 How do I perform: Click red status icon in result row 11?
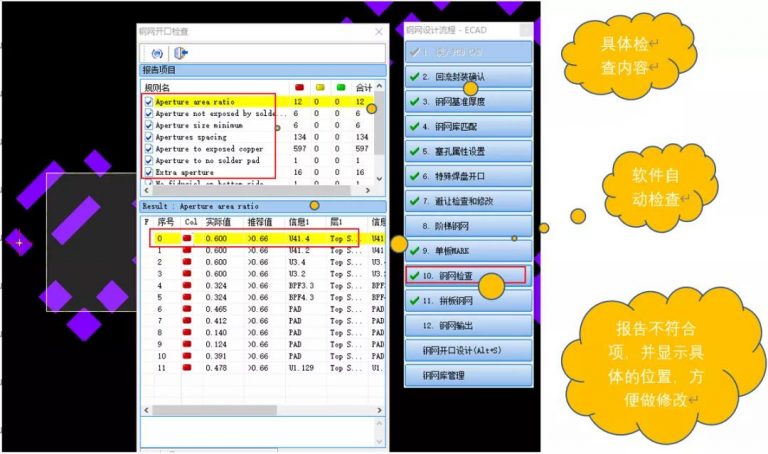[x=187, y=368]
